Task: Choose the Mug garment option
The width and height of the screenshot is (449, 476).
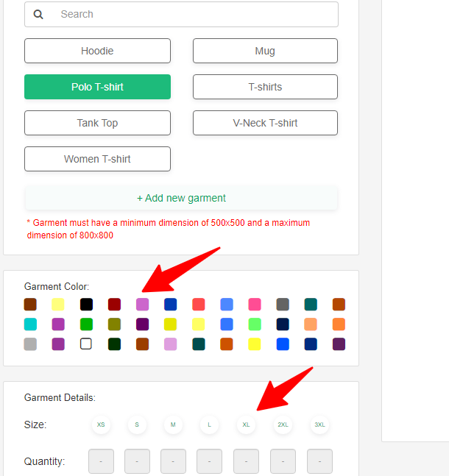Action: tap(265, 51)
